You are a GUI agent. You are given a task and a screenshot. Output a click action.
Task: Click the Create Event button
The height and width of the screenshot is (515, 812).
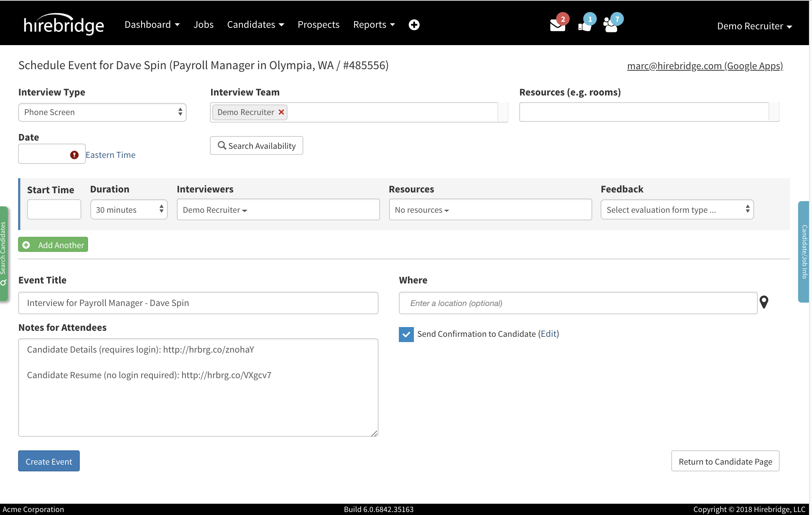(49, 461)
